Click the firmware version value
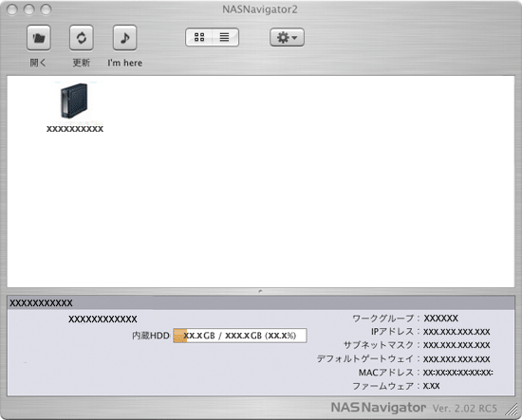Screen dimensions: 522x420 [432, 386]
